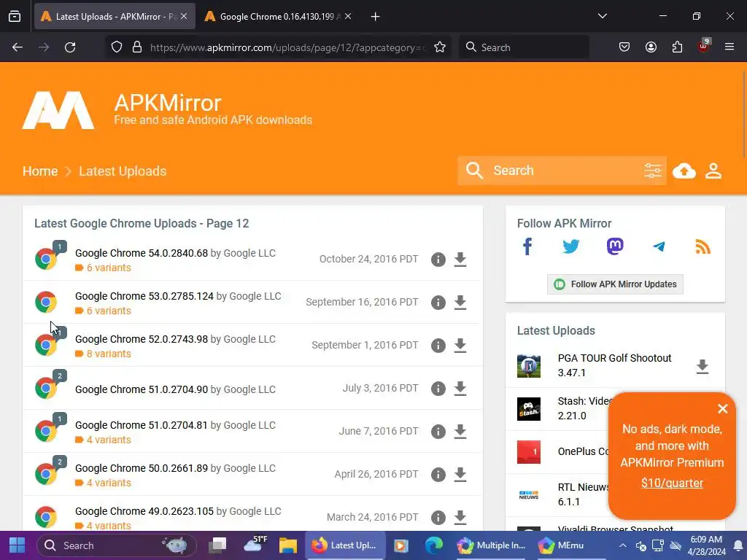Launch Microsoft Edge from taskbar
747x560 pixels.
click(433, 545)
